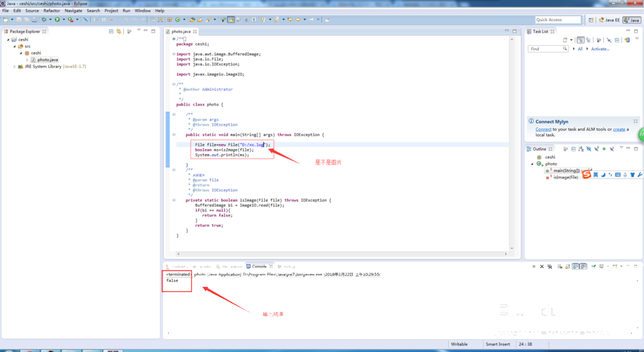The height and width of the screenshot is (352, 644).
Task: Open the File menu
Action: [5, 11]
